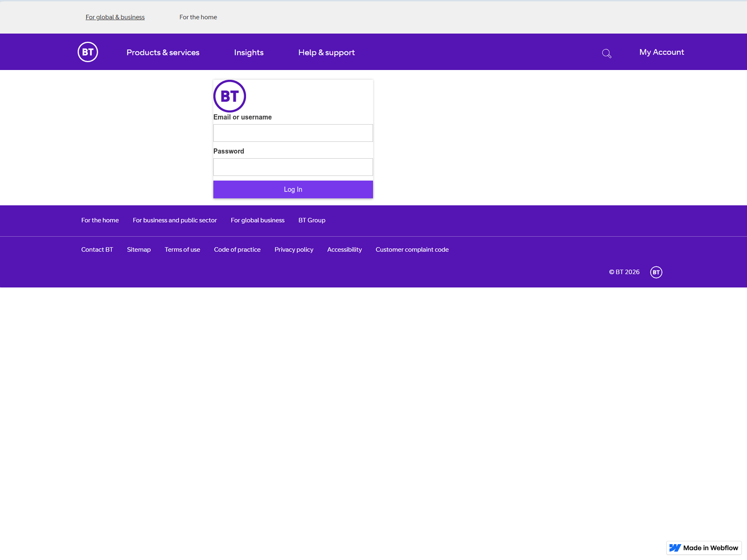
Task: Click the Log In button
Action: click(293, 189)
